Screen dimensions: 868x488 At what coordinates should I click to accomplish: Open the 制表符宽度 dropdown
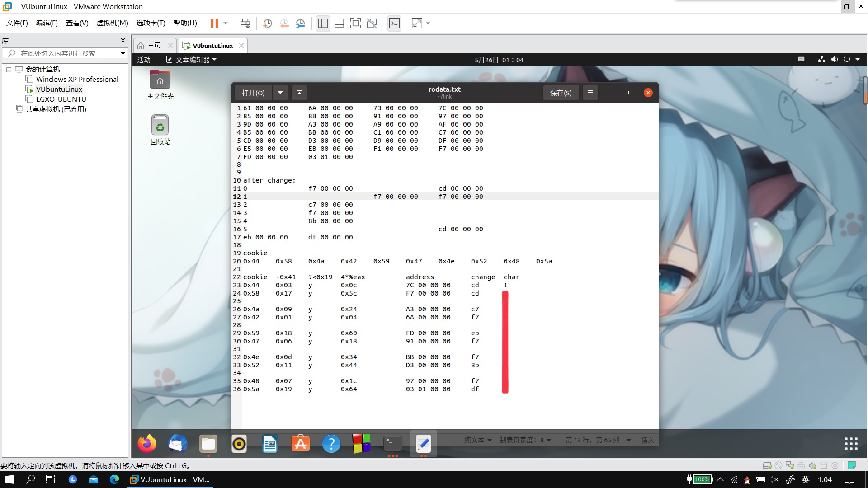[525, 440]
